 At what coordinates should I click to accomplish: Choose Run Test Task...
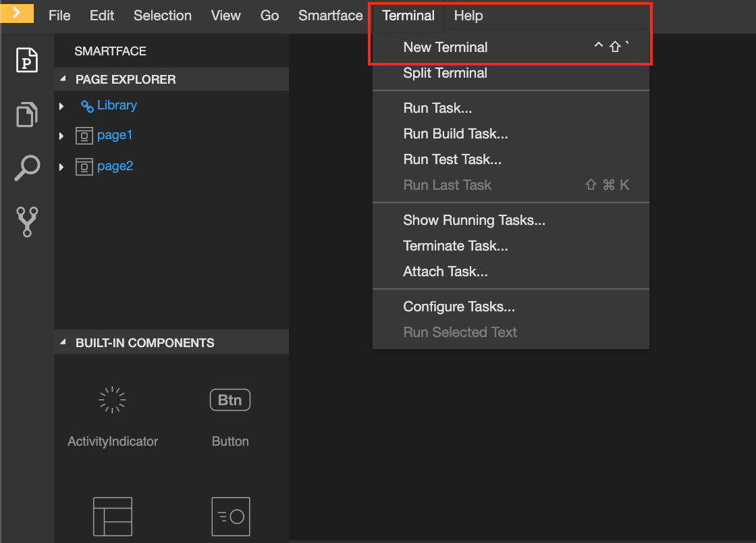511,159
